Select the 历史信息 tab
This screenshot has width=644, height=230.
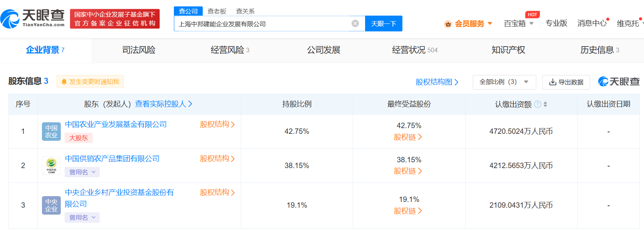(x=600, y=50)
